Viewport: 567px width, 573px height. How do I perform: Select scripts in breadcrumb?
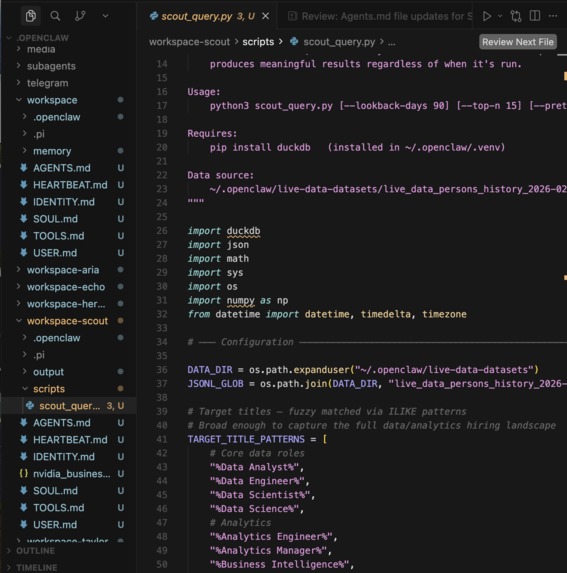258,42
